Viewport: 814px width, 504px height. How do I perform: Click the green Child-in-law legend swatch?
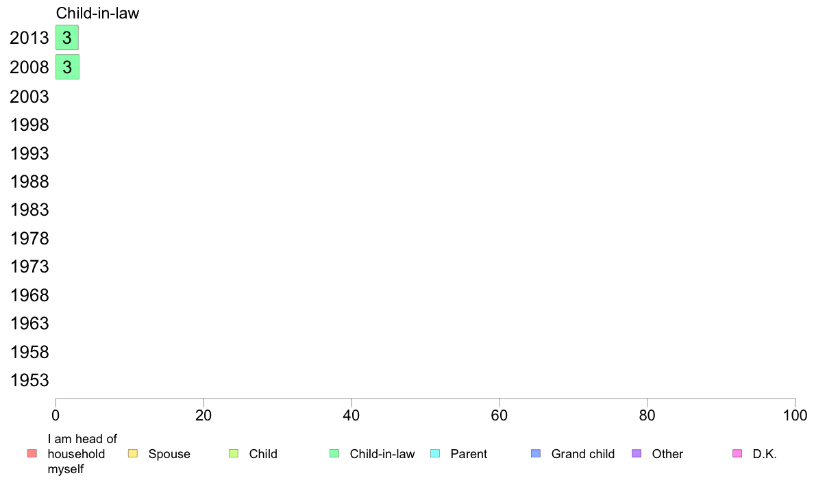(334, 453)
